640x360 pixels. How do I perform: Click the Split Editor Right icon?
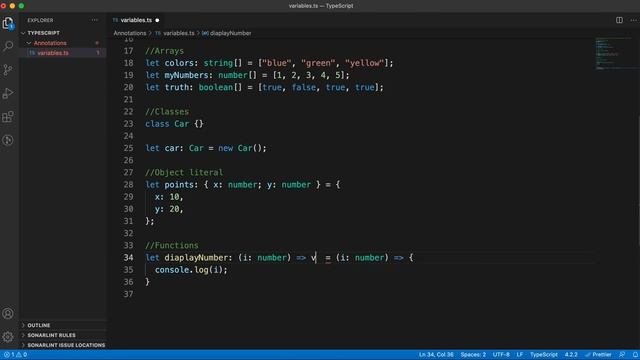619,20
